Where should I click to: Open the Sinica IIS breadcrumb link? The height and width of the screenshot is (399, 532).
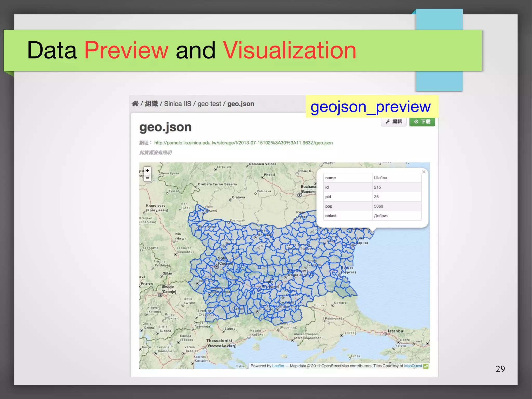point(178,104)
